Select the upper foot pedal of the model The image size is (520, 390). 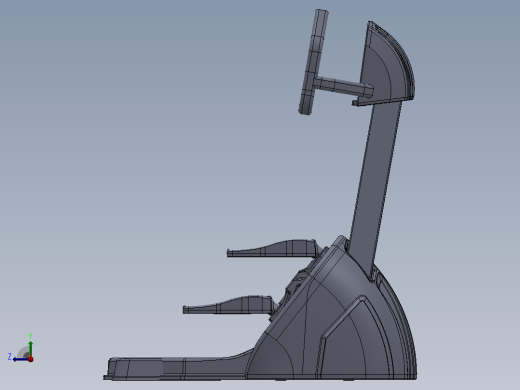pyautogui.click(x=273, y=248)
